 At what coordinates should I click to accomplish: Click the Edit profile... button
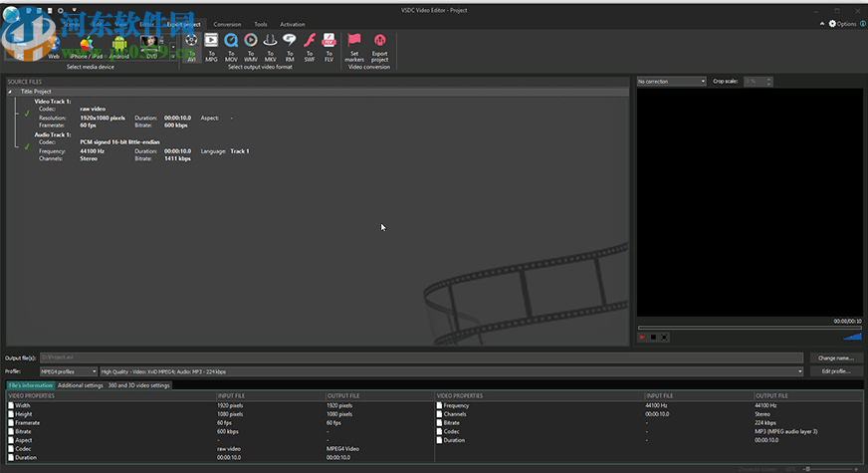[836, 371]
